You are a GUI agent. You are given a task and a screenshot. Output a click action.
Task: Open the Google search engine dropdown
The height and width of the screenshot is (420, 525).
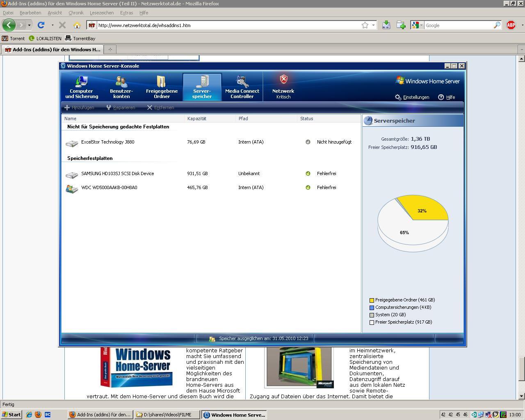(x=417, y=25)
